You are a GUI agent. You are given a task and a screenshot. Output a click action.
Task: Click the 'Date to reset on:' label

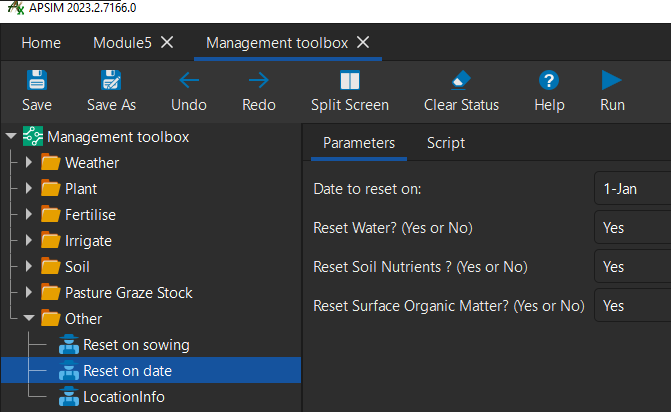coord(367,189)
